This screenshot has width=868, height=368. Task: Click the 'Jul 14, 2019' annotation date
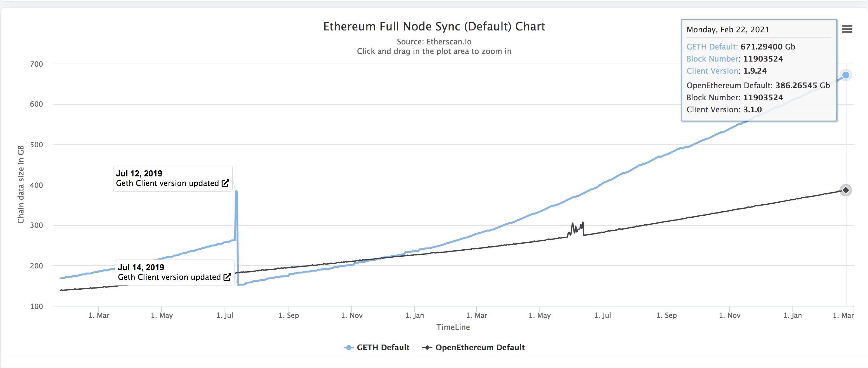[141, 267]
